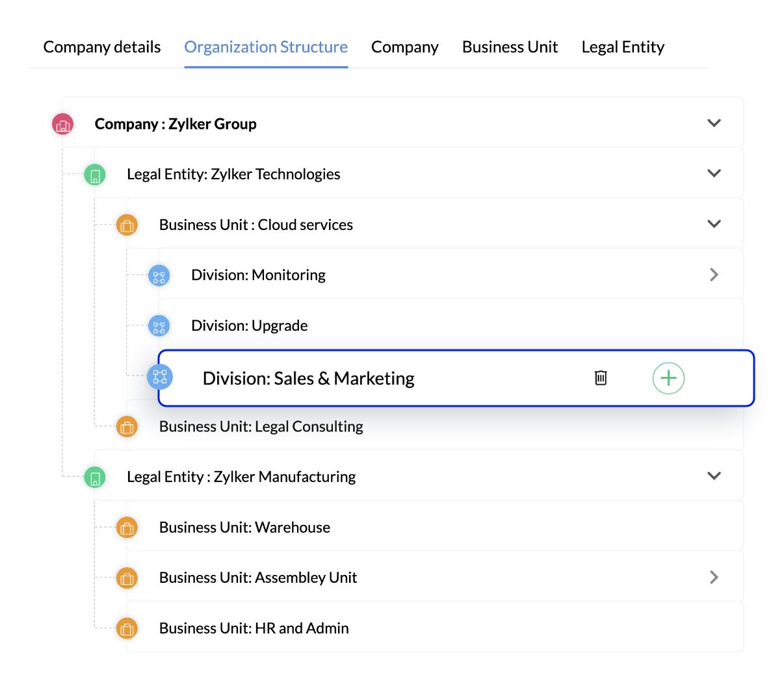Image resolution: width=784 pixels, height=690 pixels.
Task: Select the Business Unit: Legal Consulting row
Action: [x=261, y=427]
